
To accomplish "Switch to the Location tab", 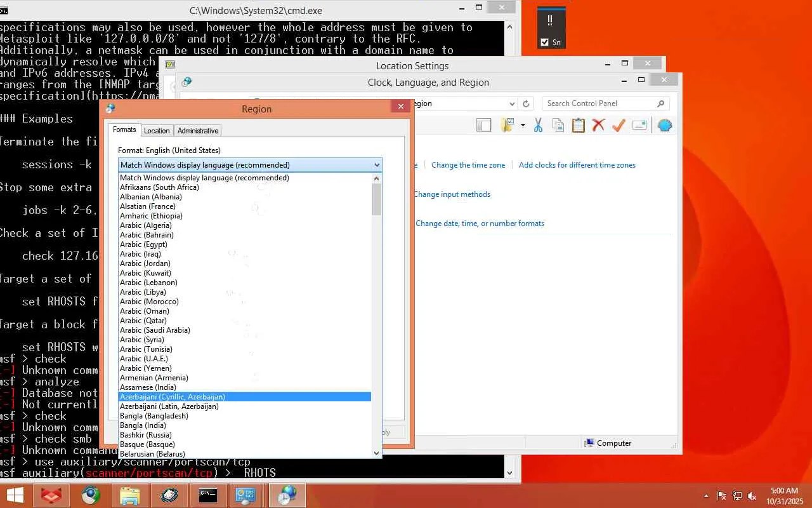I will click(x=157, y=131).
